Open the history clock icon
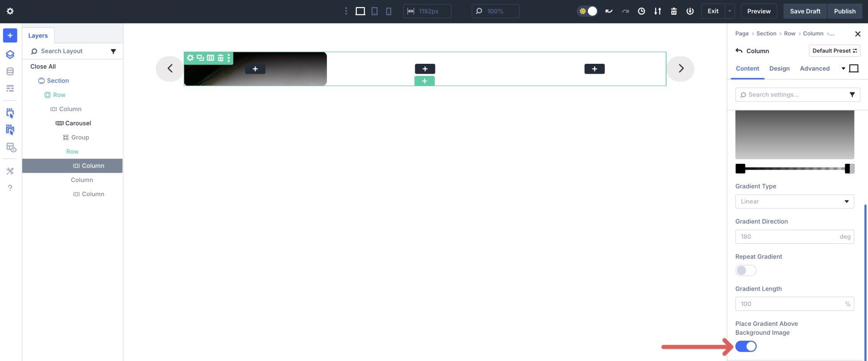868x361 pixels. (641, 11)
